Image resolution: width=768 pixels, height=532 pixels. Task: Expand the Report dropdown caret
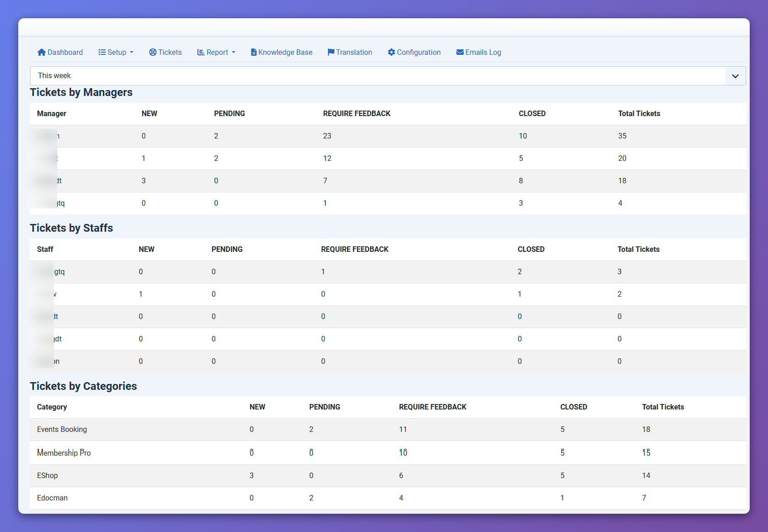point(234,53)
